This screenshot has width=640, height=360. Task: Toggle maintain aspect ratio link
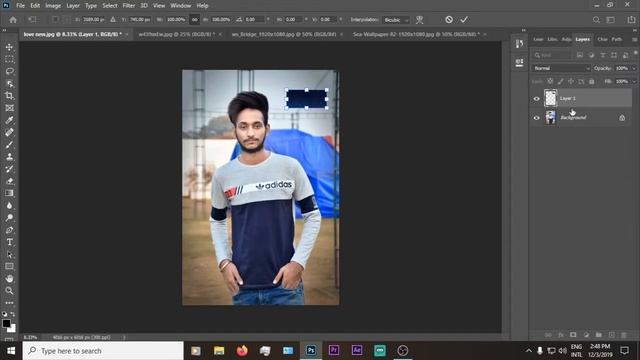click(x=195, y=20)
